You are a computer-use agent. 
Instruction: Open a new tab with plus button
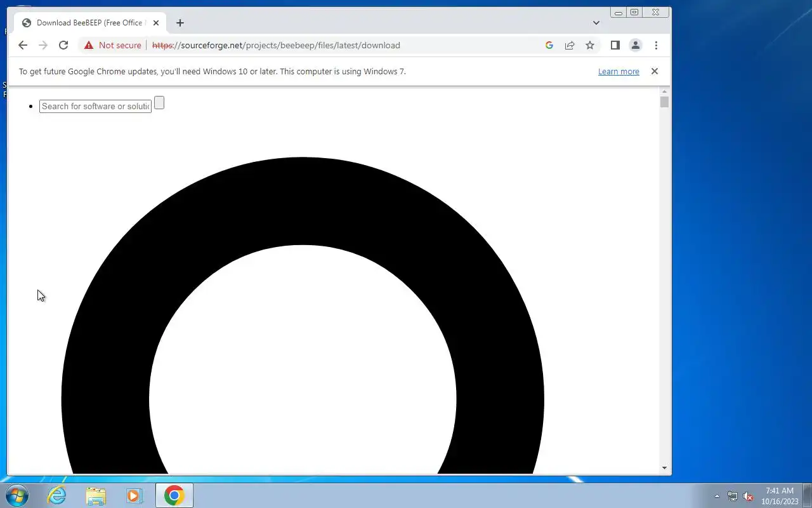[x=180, y=23]
